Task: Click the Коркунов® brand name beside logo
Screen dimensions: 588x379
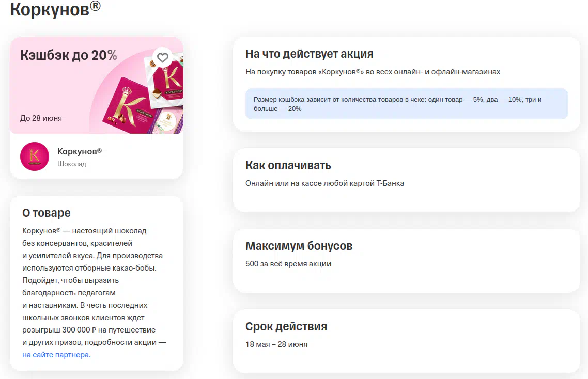Action: [x=80, y=151]
